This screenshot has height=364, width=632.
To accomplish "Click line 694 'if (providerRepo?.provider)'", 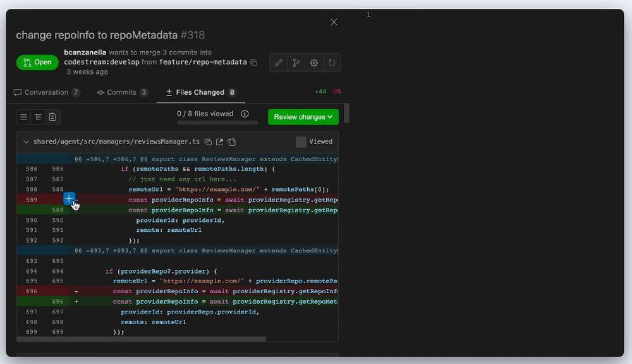I will (161, 271).
